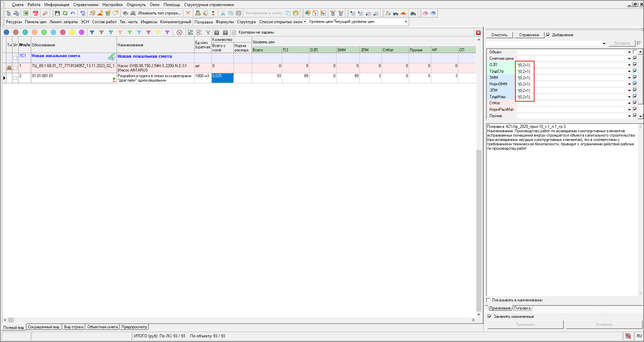
Task: Click the blue funnel filter icon
Action: tap(92, 33)
